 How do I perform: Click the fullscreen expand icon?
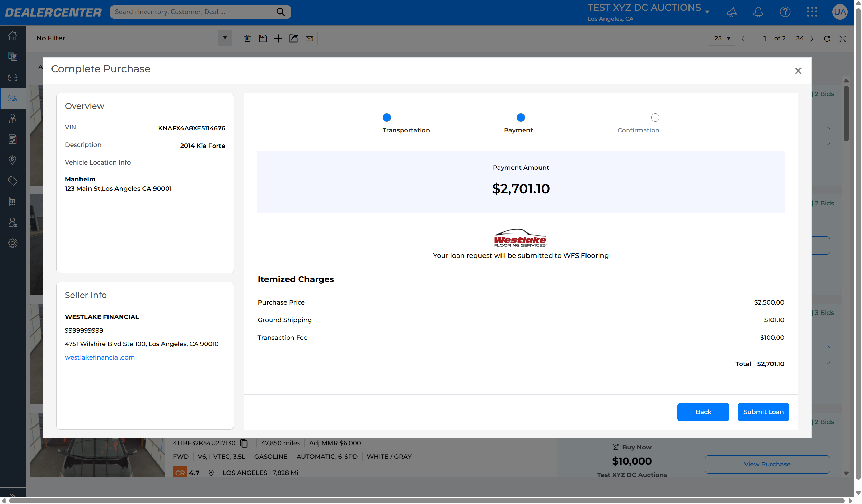coord(842,39)
